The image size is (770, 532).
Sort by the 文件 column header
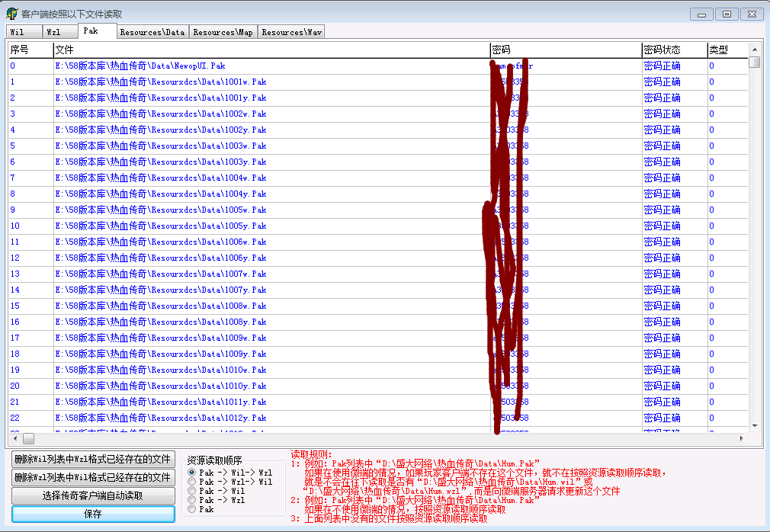pos(271,50)
